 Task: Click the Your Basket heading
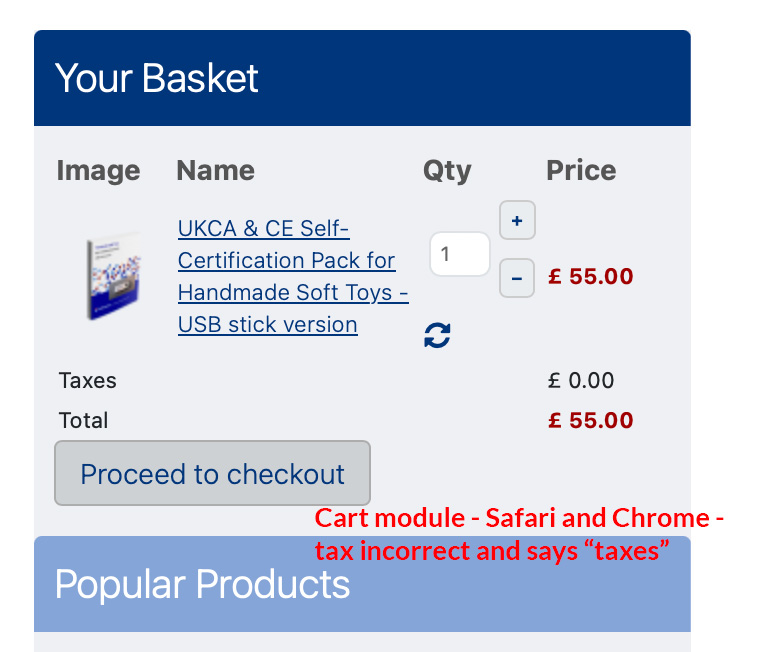tap(157, 78)
